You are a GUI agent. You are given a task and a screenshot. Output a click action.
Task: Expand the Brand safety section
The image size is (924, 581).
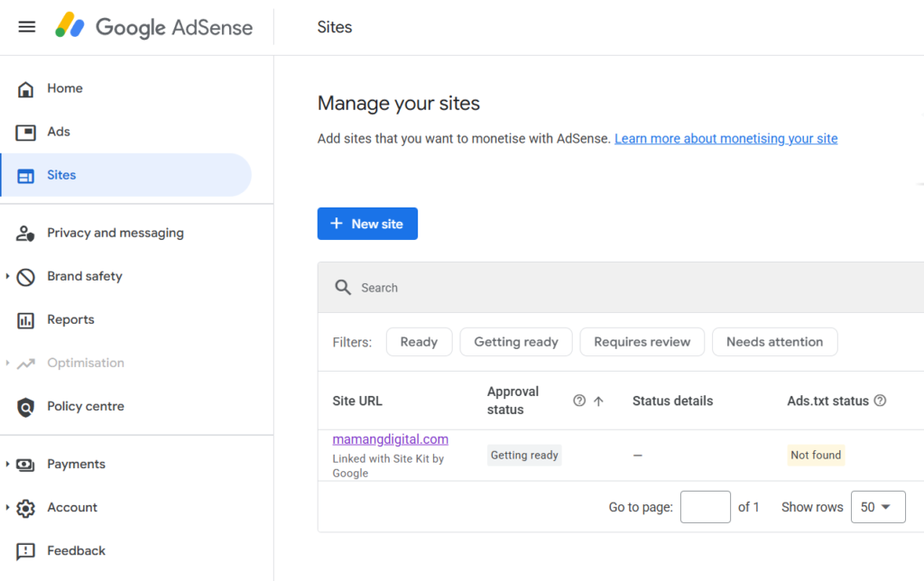[7, 276]
